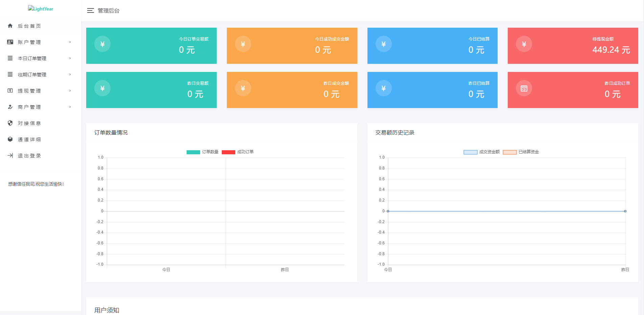Expand the 往期订单管理 submenu chevron

coord(70,74)
